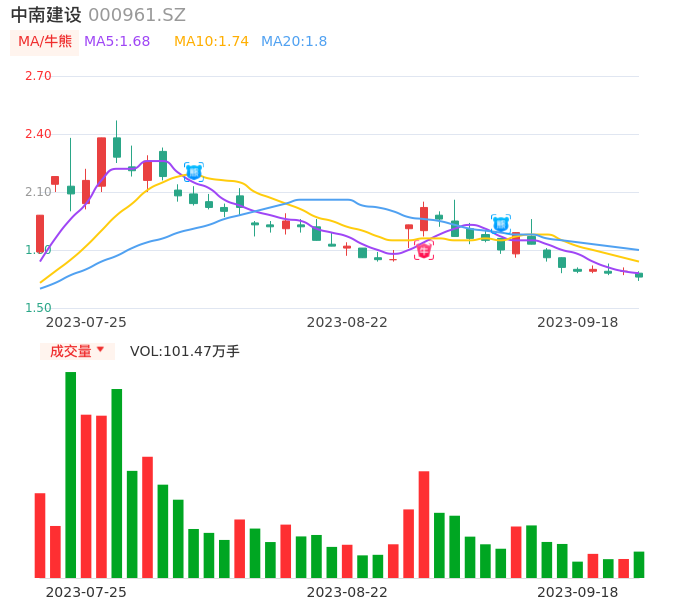686x606 pixels.
Task: Click the 2.70 price axis label
Action: pos(38,76)
